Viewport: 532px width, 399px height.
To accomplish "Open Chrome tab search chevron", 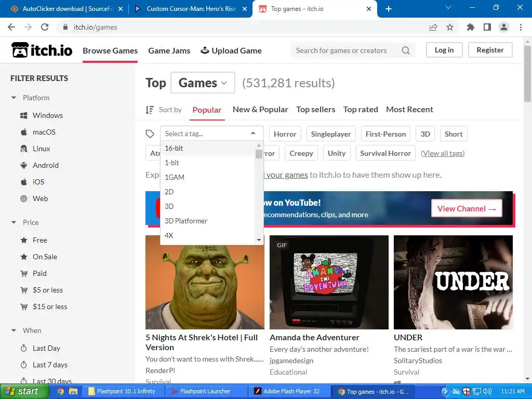I will click(x=448, y=7).
